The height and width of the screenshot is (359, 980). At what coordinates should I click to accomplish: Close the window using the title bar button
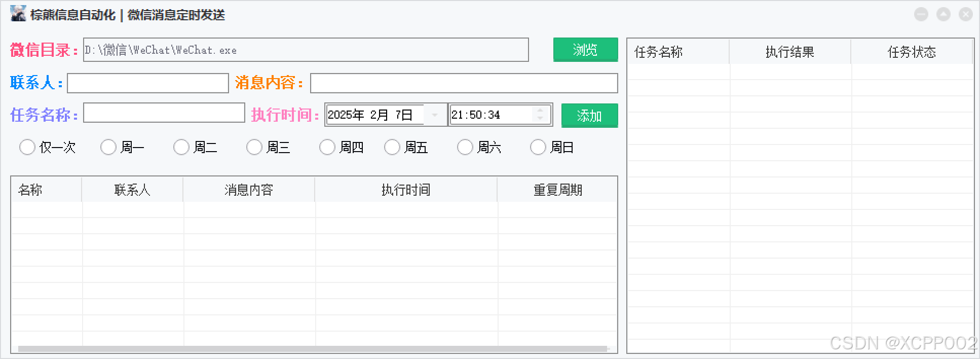(x=966, y=14)
